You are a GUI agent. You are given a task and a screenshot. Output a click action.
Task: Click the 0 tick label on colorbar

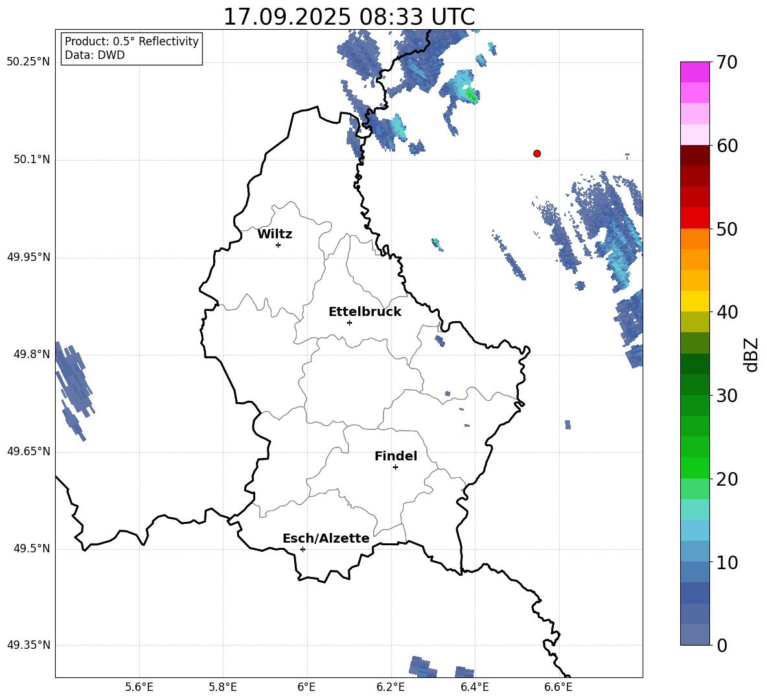click(722, 645)
